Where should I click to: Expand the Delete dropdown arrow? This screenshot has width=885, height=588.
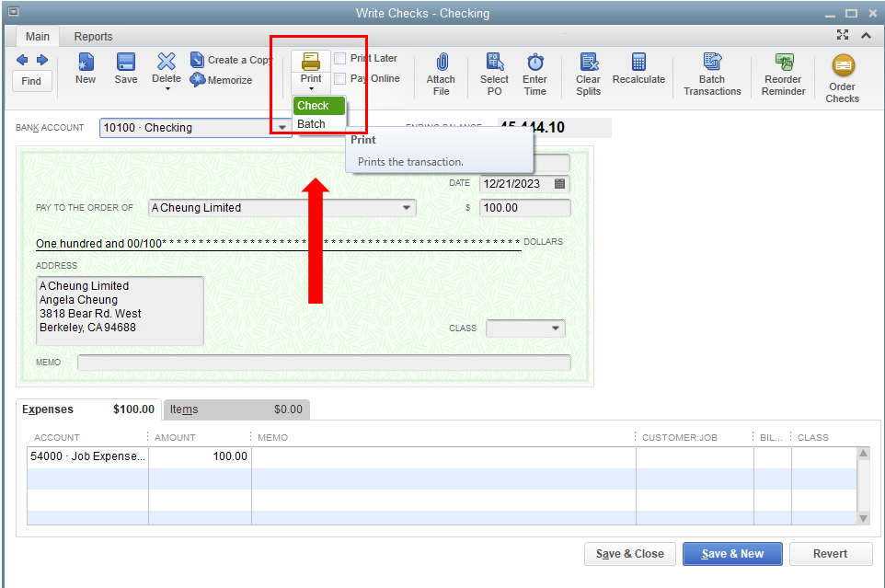pos(167,89)
